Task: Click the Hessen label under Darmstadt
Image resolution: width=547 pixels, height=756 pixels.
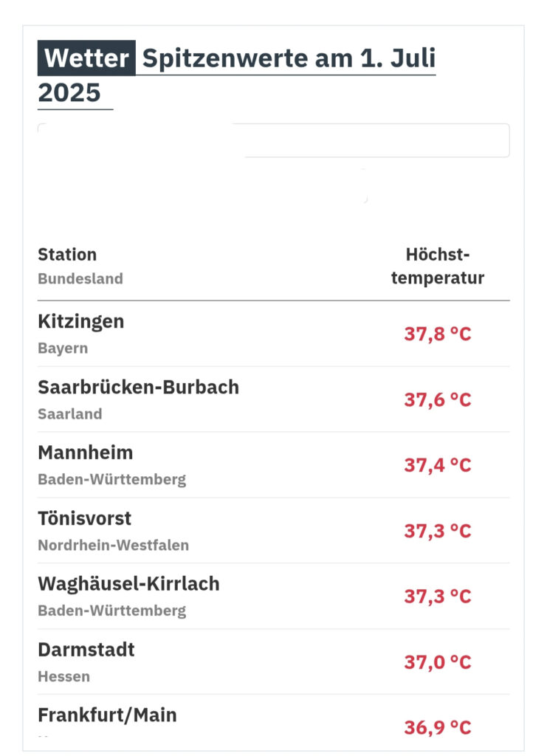Action: [63, 676]
